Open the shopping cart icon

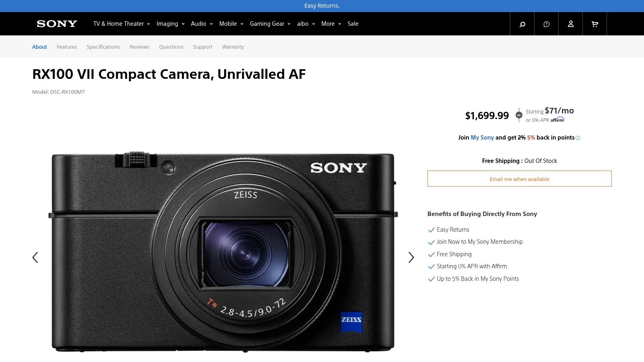tap(594, 24)
